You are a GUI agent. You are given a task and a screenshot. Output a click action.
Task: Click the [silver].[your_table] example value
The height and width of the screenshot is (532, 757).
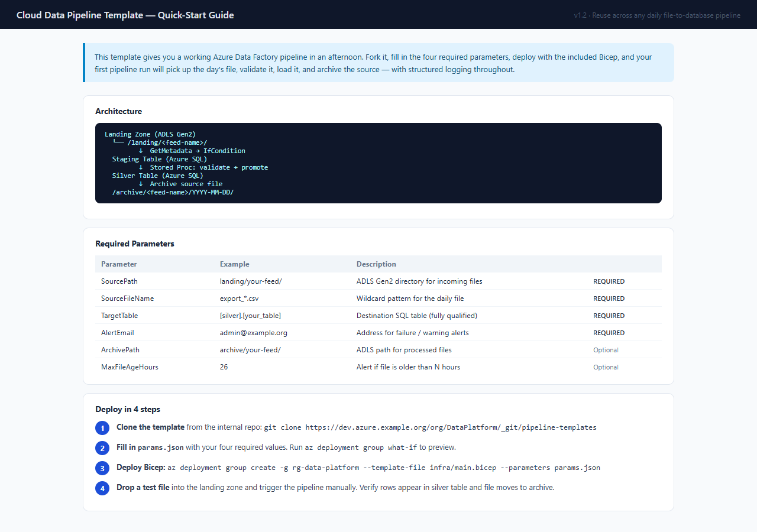pos(250,316)
